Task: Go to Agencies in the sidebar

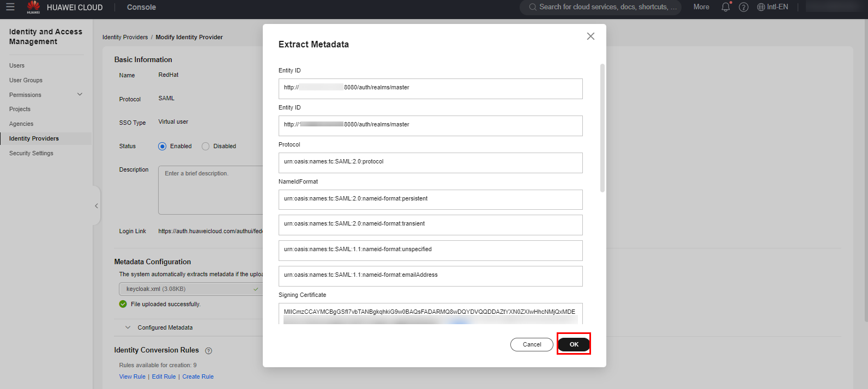Action: tap(21, 124)
